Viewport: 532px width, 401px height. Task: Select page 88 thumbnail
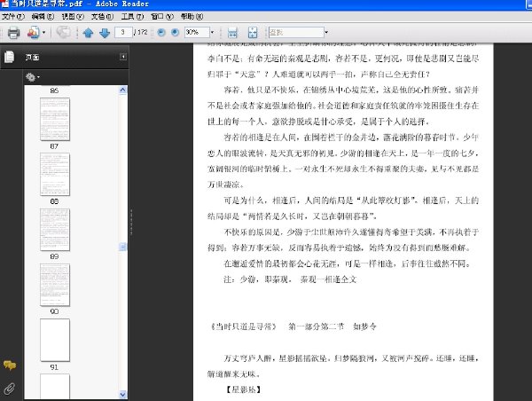55,174
